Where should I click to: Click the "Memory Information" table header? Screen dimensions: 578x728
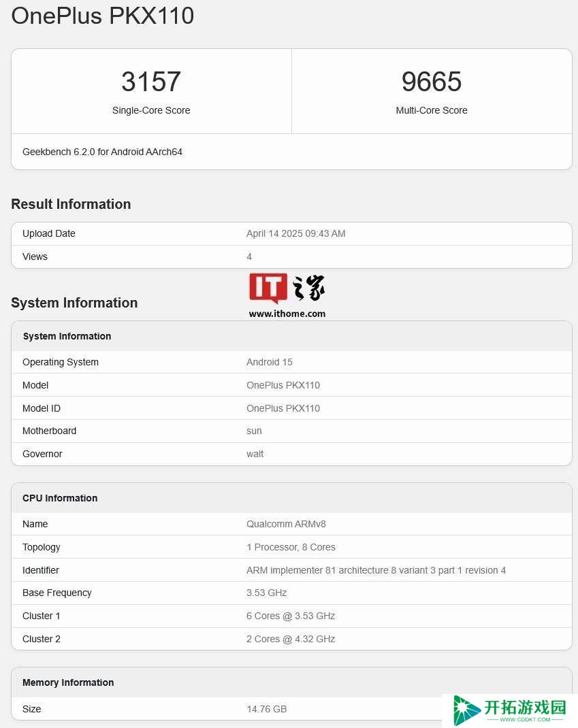click(x=291, y=682)
